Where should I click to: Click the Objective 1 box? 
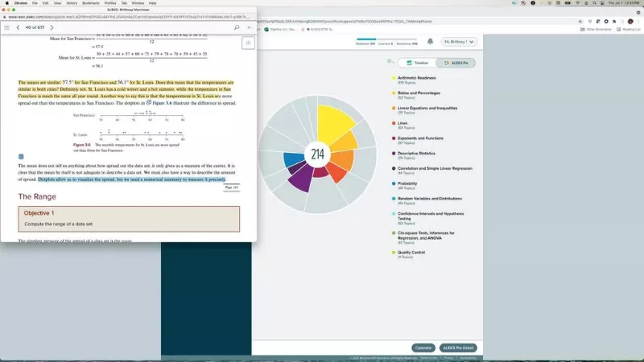coord(129,219)
